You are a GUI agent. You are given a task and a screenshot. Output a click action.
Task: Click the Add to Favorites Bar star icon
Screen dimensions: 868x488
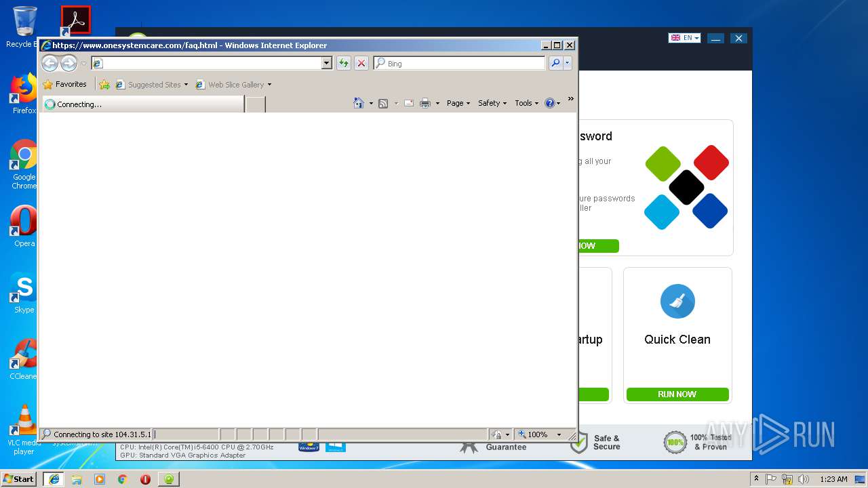coord(104,85)
